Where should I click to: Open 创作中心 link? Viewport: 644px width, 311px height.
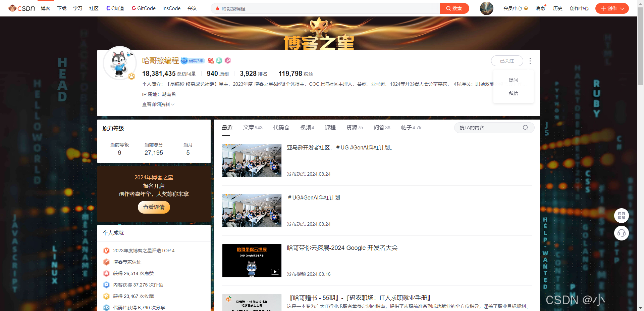pyautogui.click(x=579, y=8)
